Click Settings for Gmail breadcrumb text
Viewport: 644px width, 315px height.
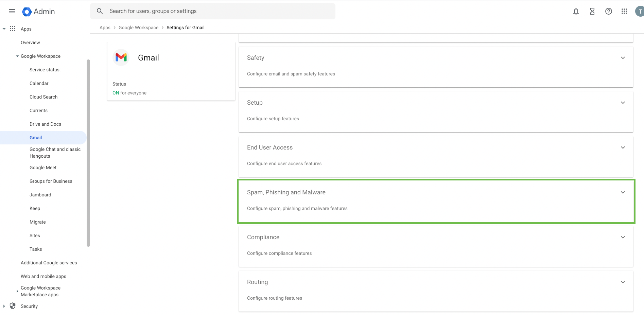pyautogui.click(x=186, y=28)
